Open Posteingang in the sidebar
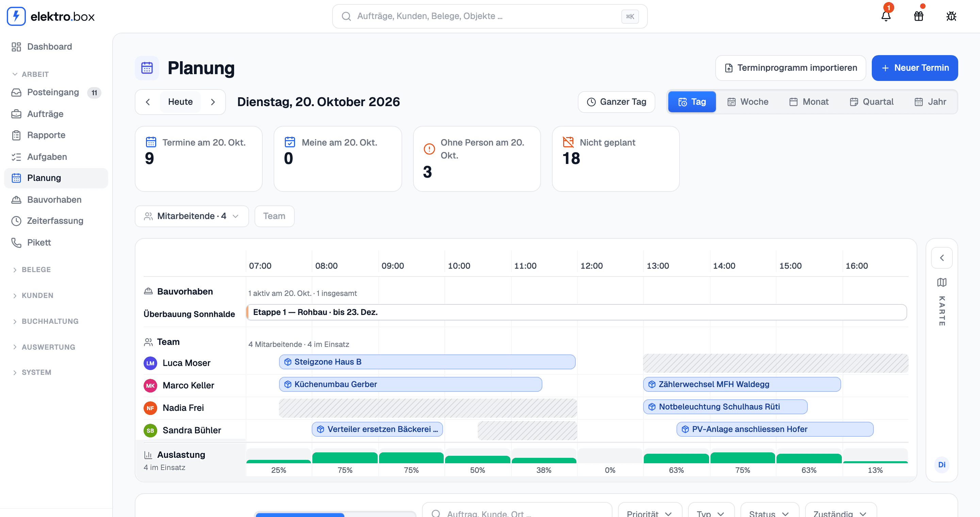980x517 pixels. click(56, 93)
